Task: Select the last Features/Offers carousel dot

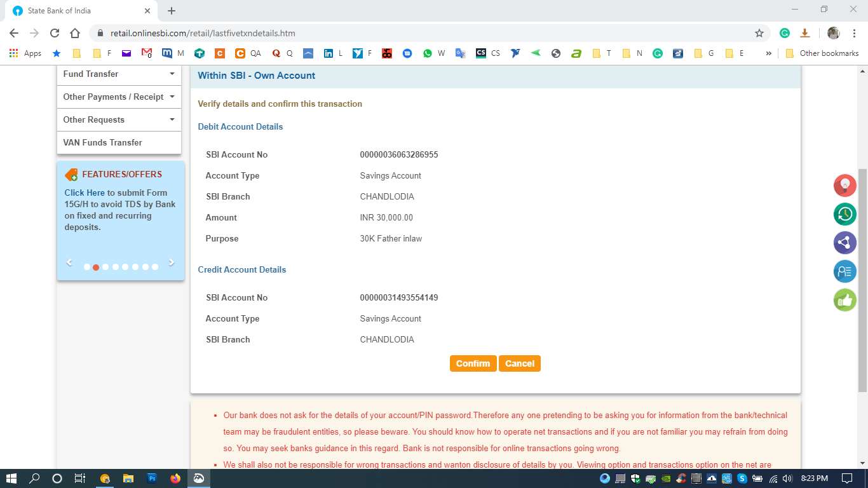Action: (154, 267)
